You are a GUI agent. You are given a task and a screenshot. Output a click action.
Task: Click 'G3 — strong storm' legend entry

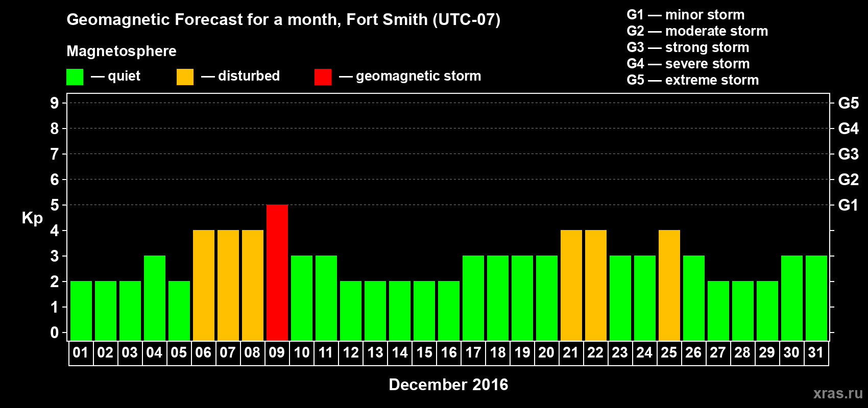(688, 47)
